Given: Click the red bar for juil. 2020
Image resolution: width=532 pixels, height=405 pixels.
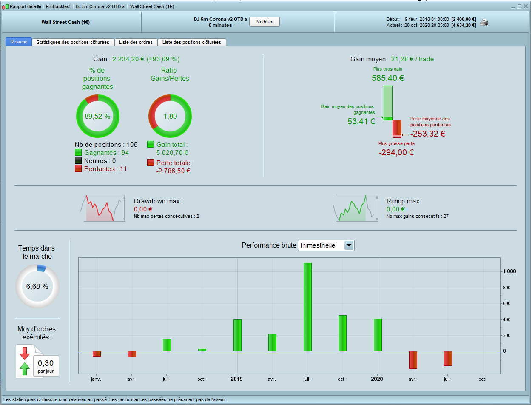Looking at the screenshot, I should click(448, 358).
